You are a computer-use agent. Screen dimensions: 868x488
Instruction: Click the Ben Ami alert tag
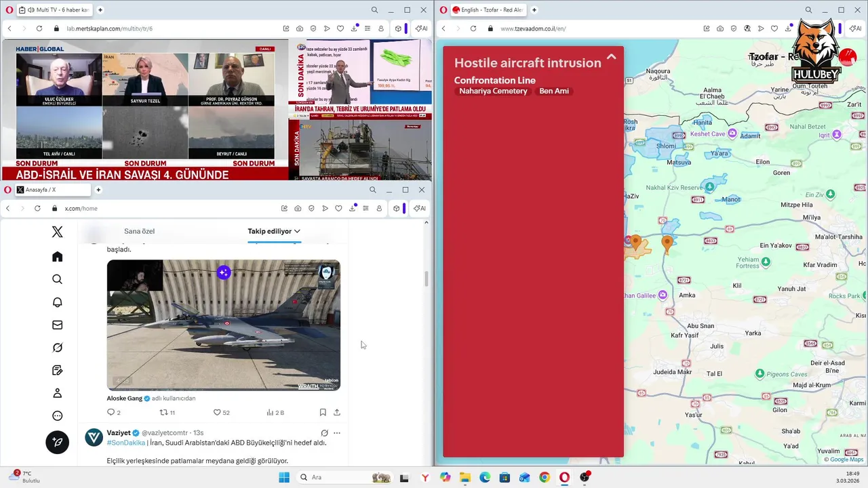[554, 91]
